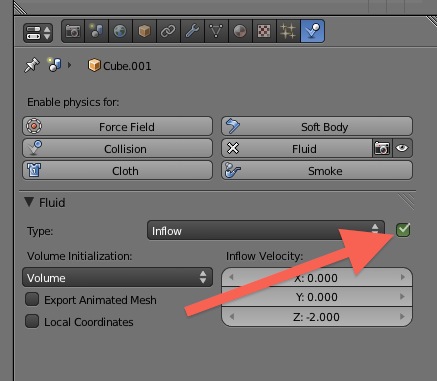Remove Fluid physics with the X button
The image size is (437, 381).
[x=233, y=148]
